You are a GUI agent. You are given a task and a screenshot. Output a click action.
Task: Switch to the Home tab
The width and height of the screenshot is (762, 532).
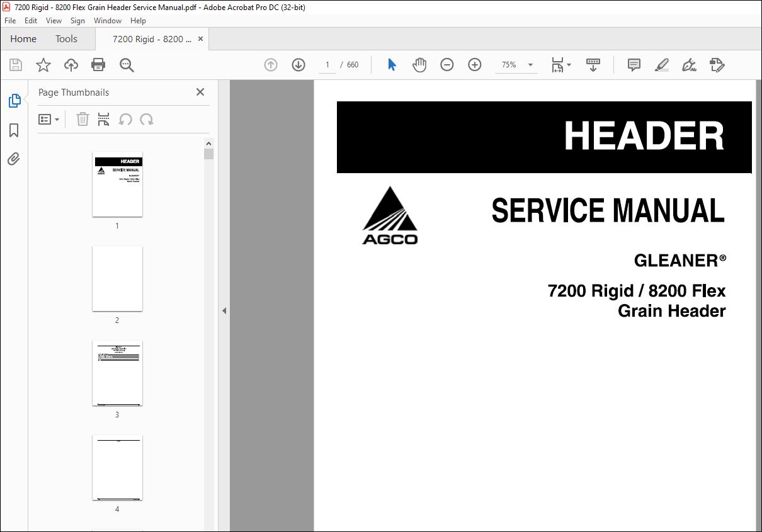coord(23,39)
